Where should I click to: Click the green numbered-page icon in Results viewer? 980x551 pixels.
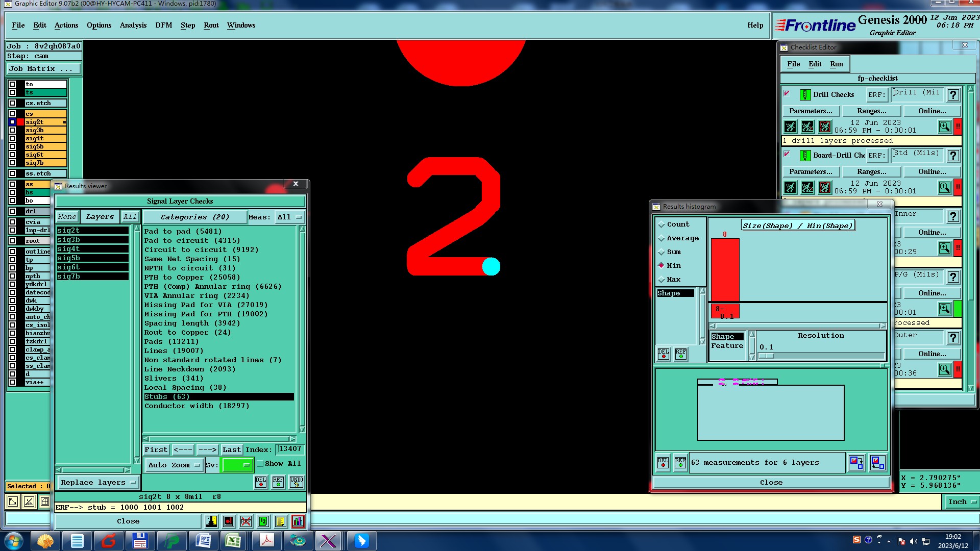point(263,521)
